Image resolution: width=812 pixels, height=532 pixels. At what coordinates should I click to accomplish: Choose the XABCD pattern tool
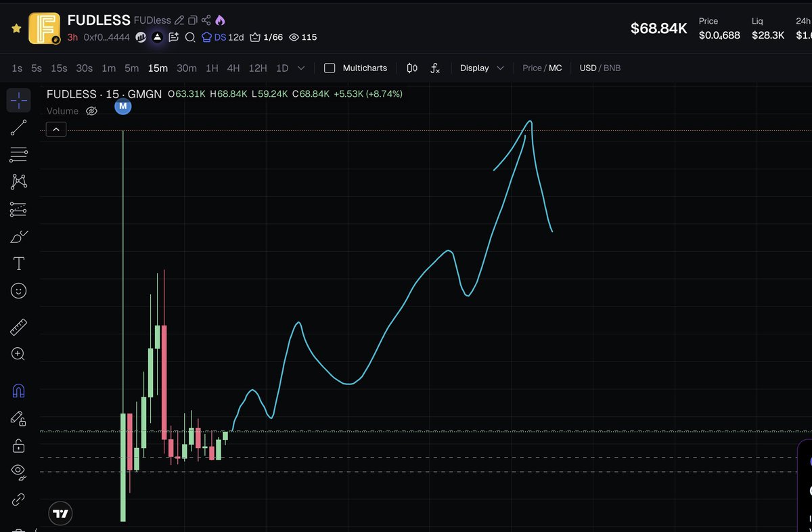click(x=18, y=181)
